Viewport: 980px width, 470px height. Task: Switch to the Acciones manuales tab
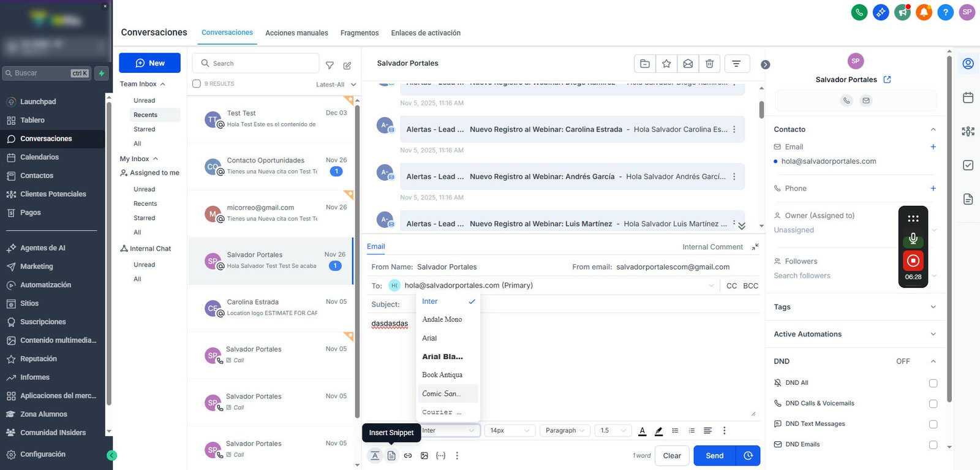coord(296,33)
